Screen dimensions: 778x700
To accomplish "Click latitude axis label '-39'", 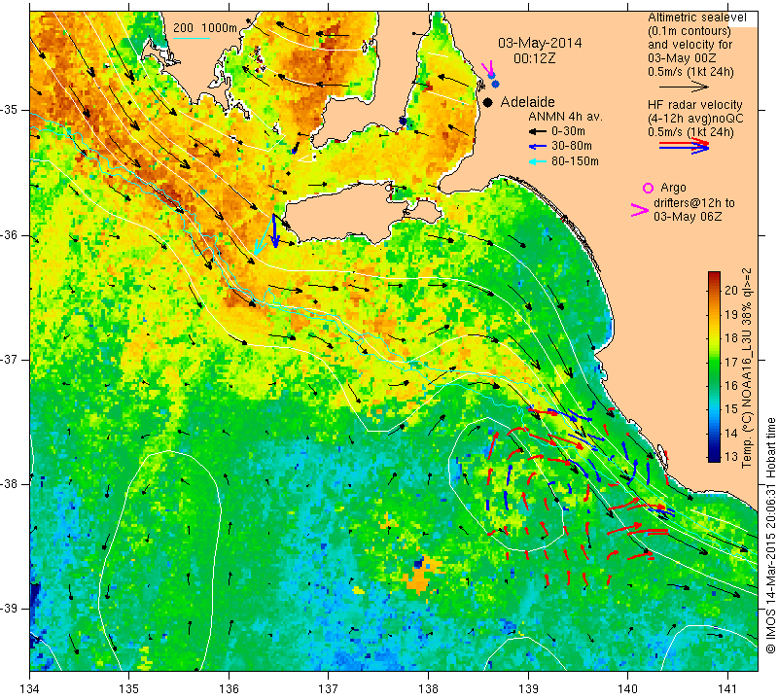I will pos(9,609).
